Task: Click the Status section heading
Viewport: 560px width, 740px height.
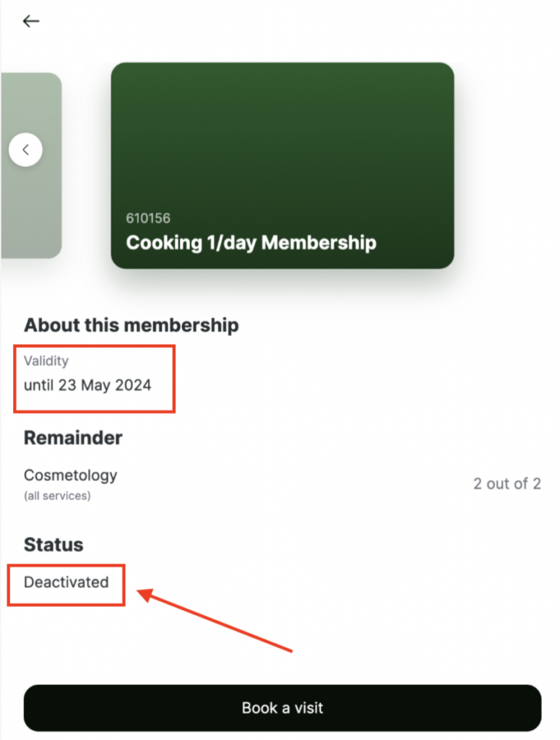Action: coord(53,544)
